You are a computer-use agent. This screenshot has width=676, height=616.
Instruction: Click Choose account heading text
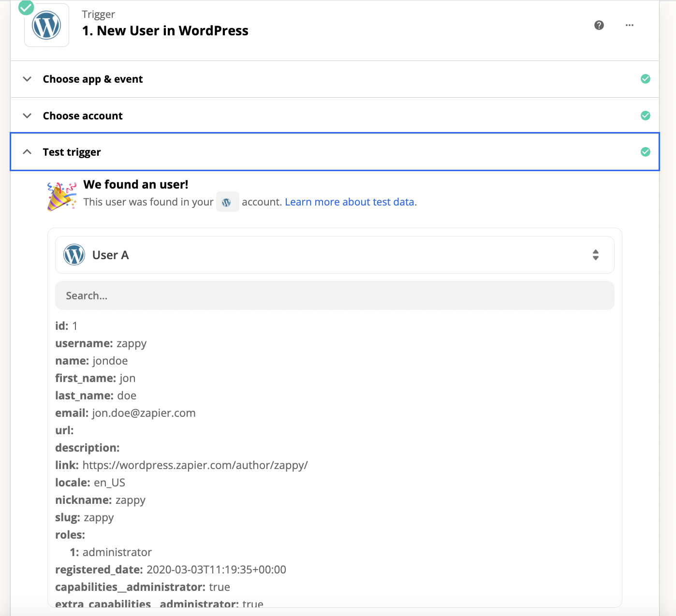(83, 116)
